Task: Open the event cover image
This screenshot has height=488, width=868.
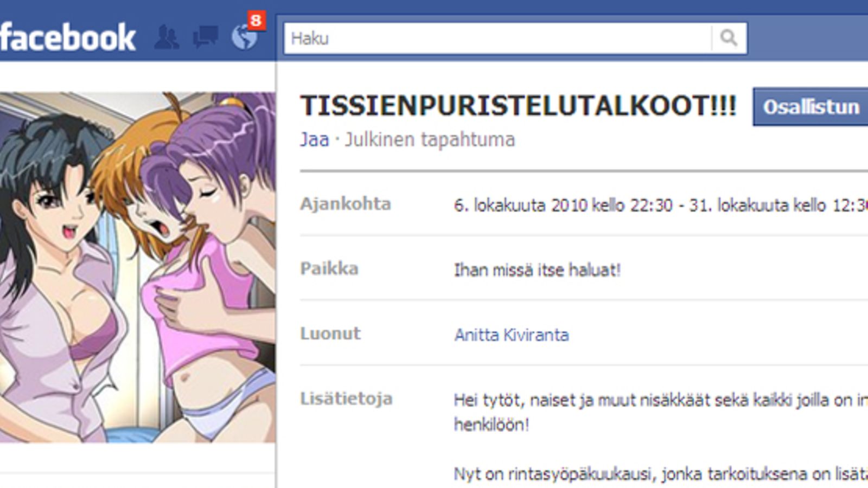Action: (x=138, y=267)
